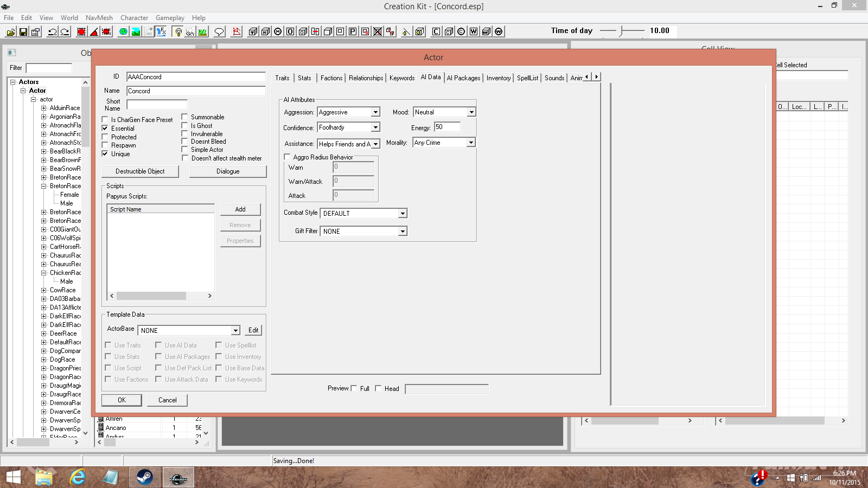Image resolution: width=868 pixels, height=488 pixels.
Task: Click the linked boxes toolbar icon
Action: point(390,31)
